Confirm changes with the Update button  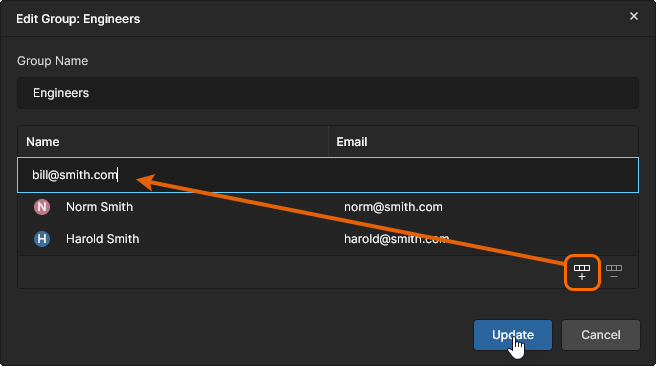pyautogui.click(x=513, y=335)
